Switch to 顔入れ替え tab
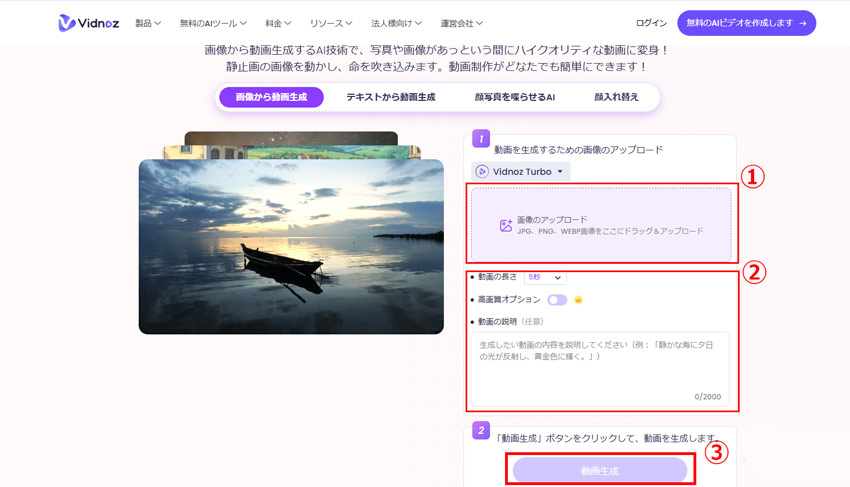850x487 pixels. point(616,97)
